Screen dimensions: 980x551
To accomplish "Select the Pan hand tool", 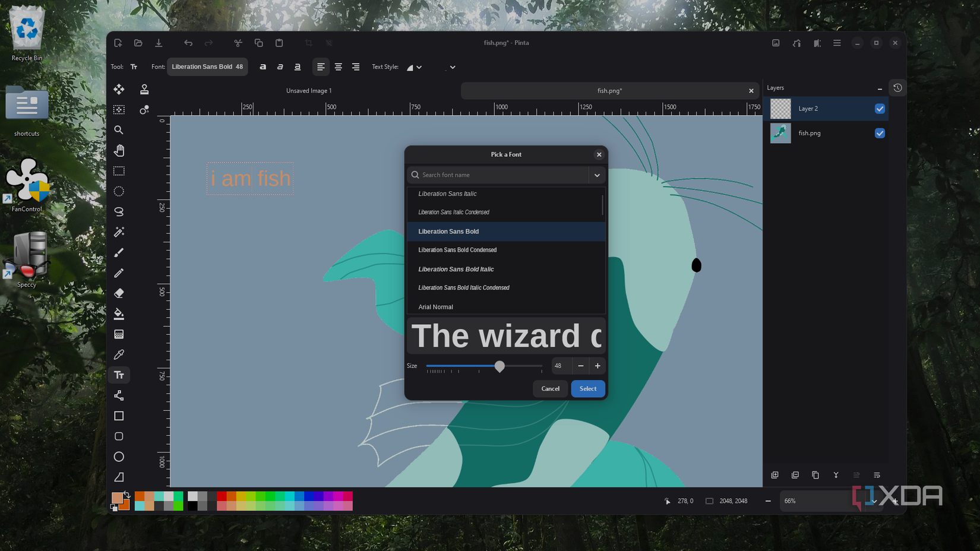I will 119,150.
